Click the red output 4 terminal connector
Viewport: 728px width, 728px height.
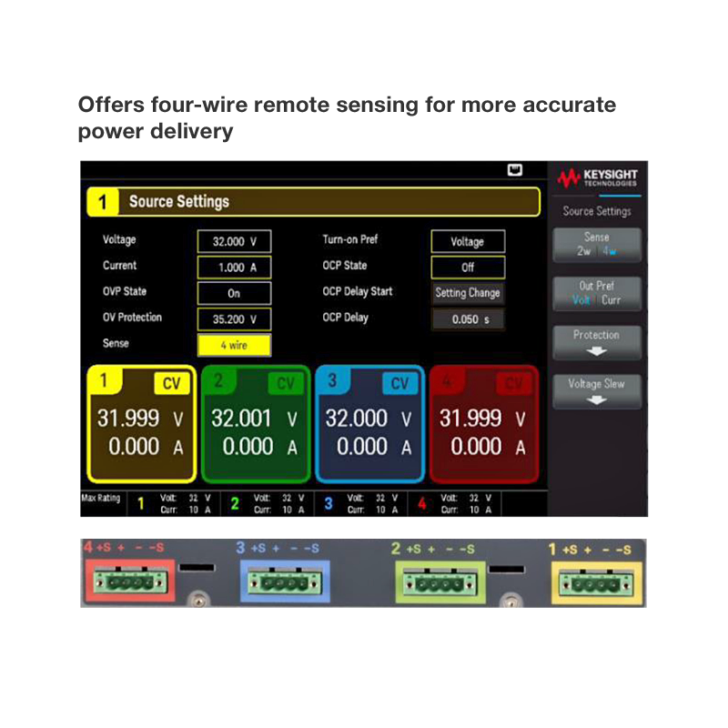pos(130,581)
